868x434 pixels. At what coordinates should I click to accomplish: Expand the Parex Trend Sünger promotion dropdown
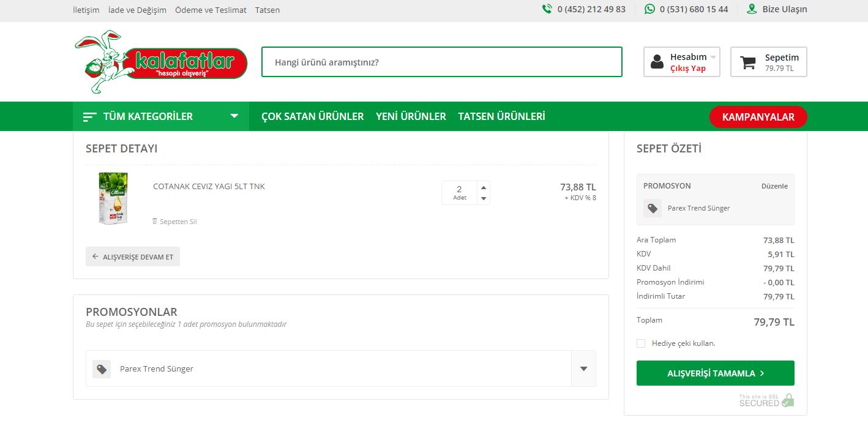click(583, 369)
